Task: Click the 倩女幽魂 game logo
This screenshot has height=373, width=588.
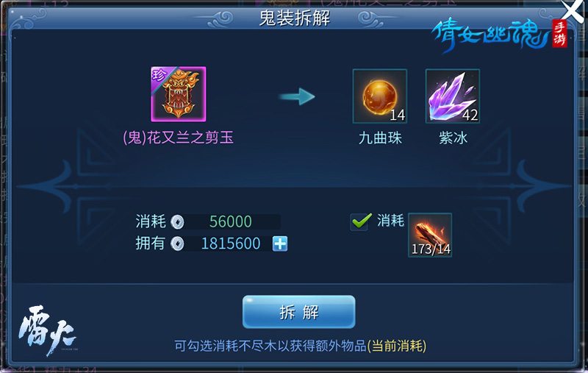Action: (x=499, y=35)
